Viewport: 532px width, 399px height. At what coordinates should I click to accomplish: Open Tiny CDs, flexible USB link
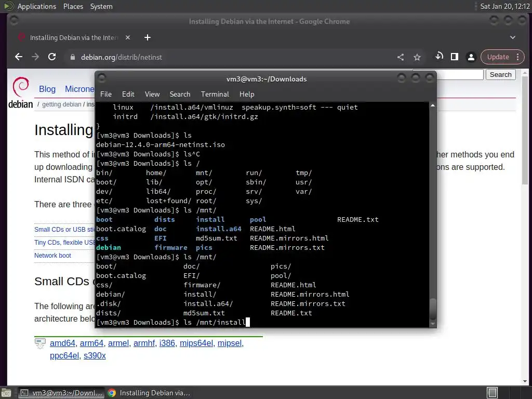pyautogui.click(x=64, y=242)
